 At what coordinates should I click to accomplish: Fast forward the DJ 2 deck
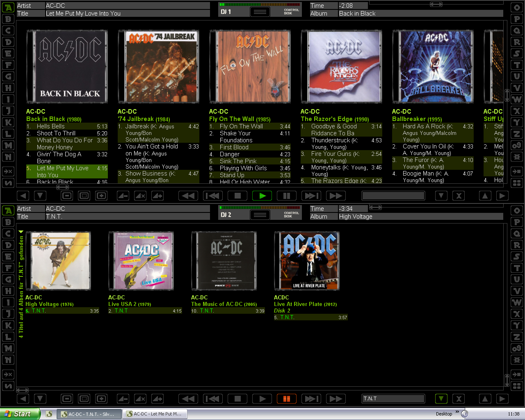[336, 399]
